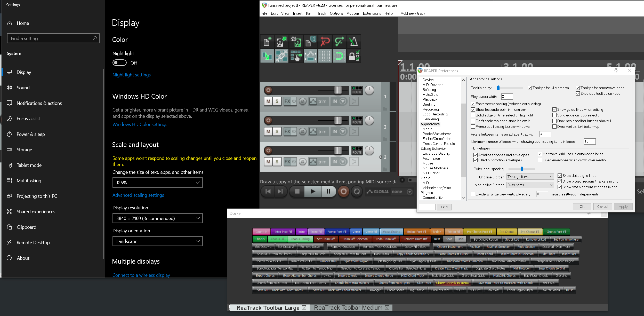Change display resolution dropdown setting
The image size is (644, 316).
tap(157, 218)
